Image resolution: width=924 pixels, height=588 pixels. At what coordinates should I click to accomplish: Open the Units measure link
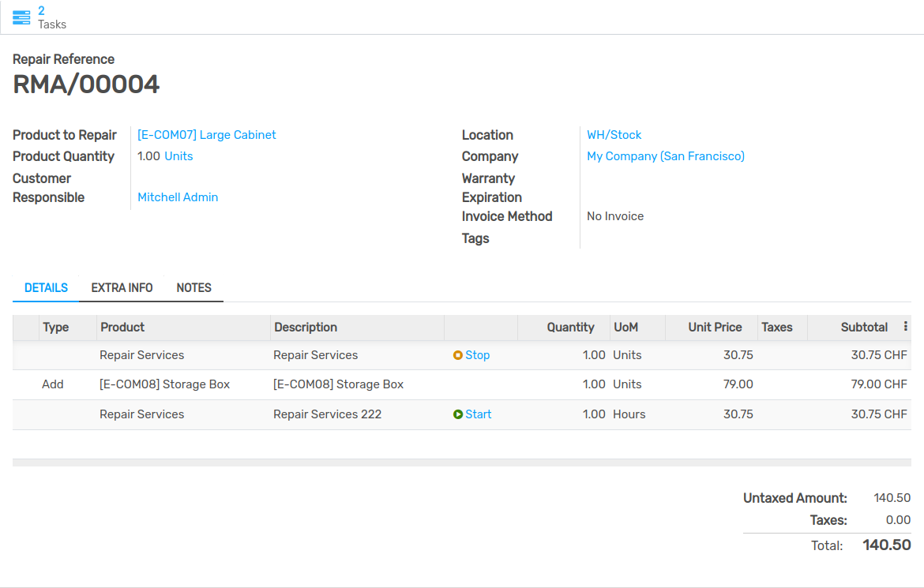[x=178, y=155]
